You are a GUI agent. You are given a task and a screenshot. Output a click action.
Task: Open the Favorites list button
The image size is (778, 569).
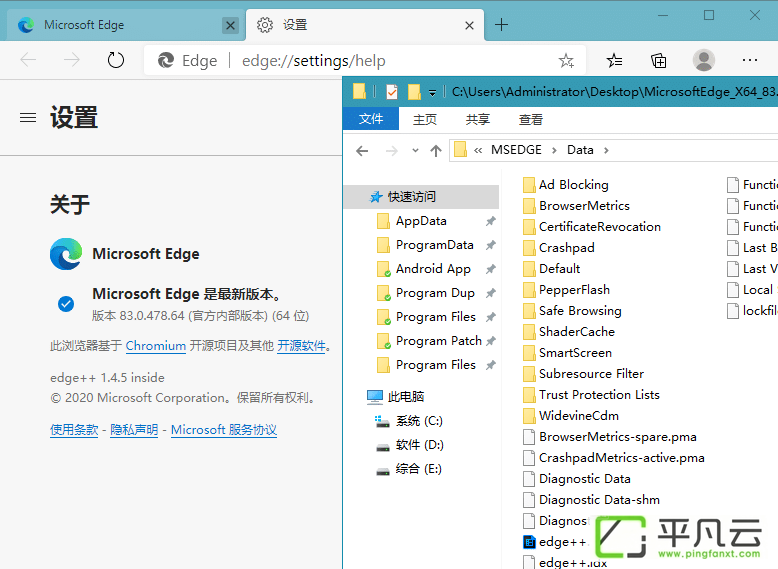(x=614, y=61)
